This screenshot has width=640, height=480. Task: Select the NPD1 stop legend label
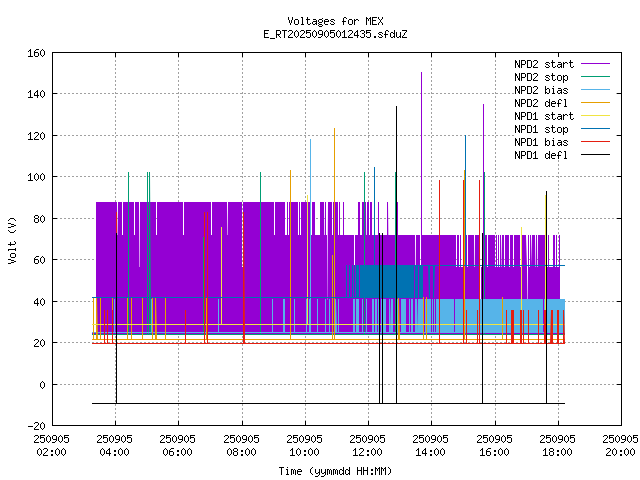click(x=541, y=128)
